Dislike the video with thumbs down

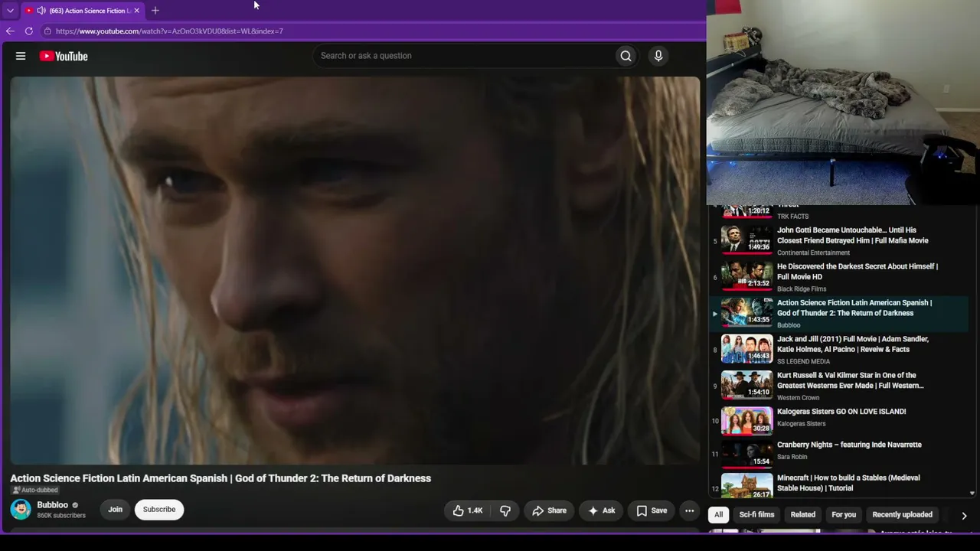coord(505,510)
